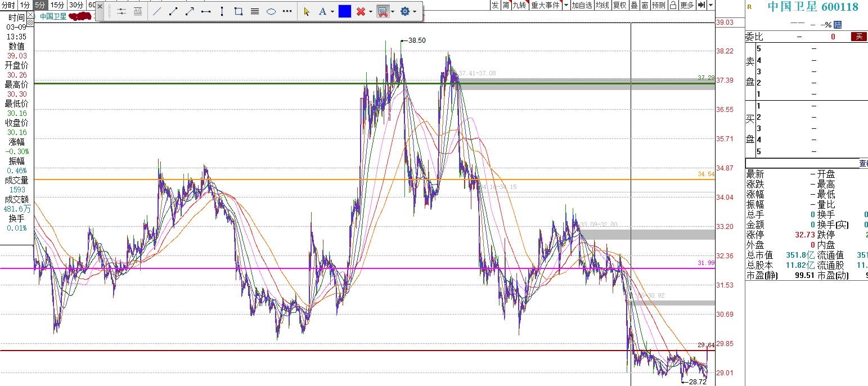
Task: Click the lock icon in top toolbar
Action: 673,5
